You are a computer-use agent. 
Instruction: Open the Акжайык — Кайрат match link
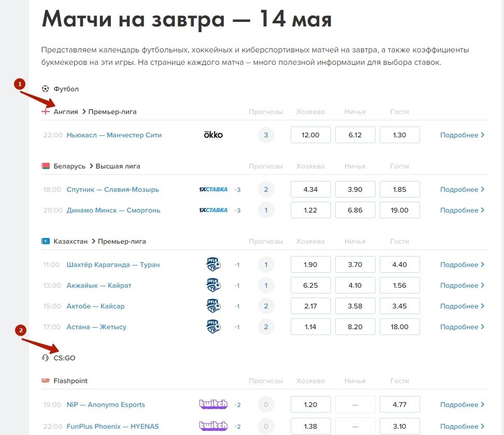pos(99,285)
